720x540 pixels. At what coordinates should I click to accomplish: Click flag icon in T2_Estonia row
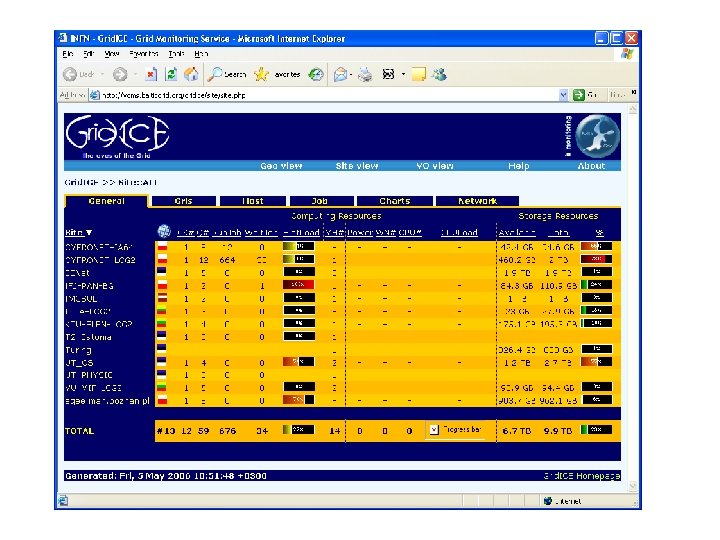(x=162, y=336)
